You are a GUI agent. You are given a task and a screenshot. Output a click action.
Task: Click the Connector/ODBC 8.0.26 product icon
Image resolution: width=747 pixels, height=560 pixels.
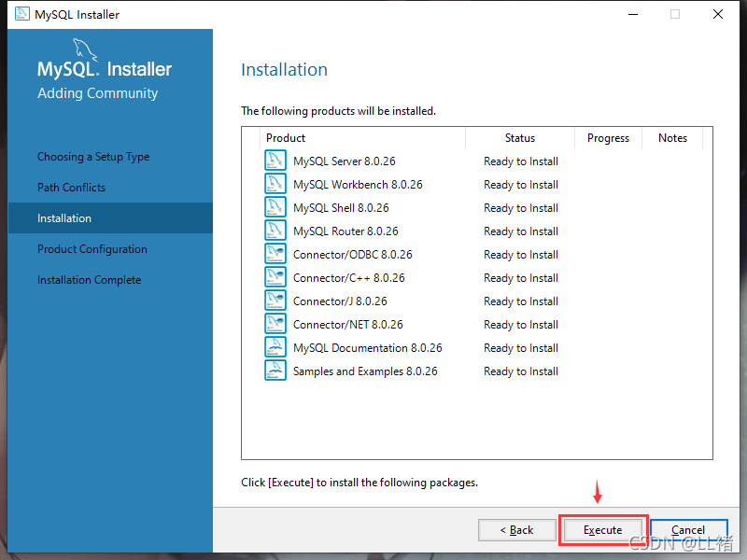pyautogui.click(x=275, y=253)
